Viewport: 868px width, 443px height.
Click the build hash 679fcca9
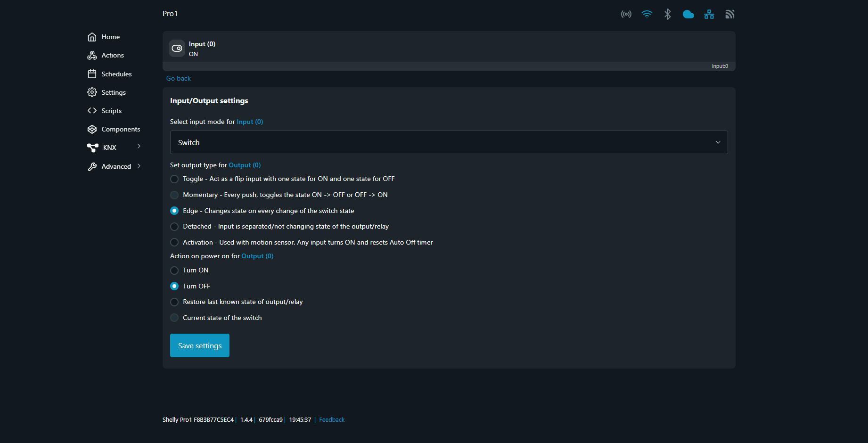[x=271, y=419]
